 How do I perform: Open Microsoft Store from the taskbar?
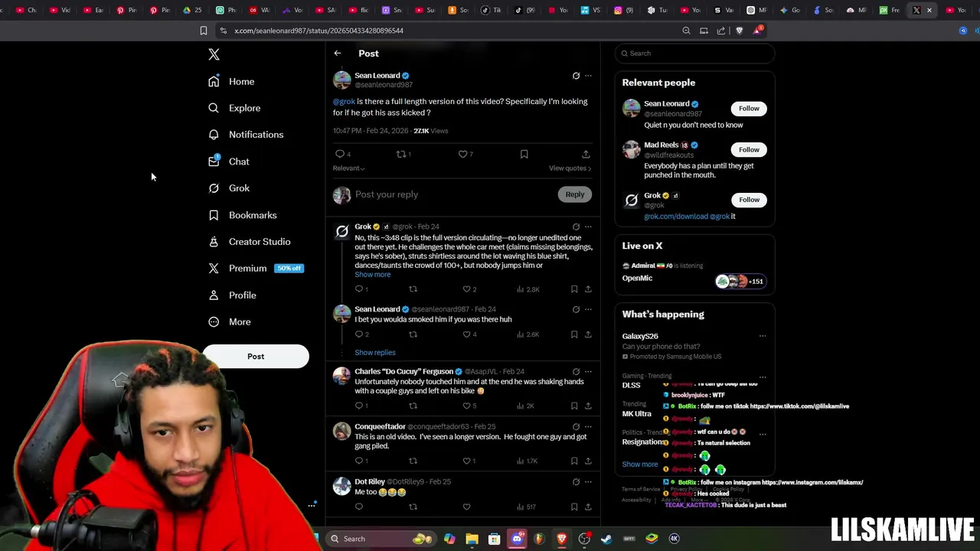click(x=495, y=539)
